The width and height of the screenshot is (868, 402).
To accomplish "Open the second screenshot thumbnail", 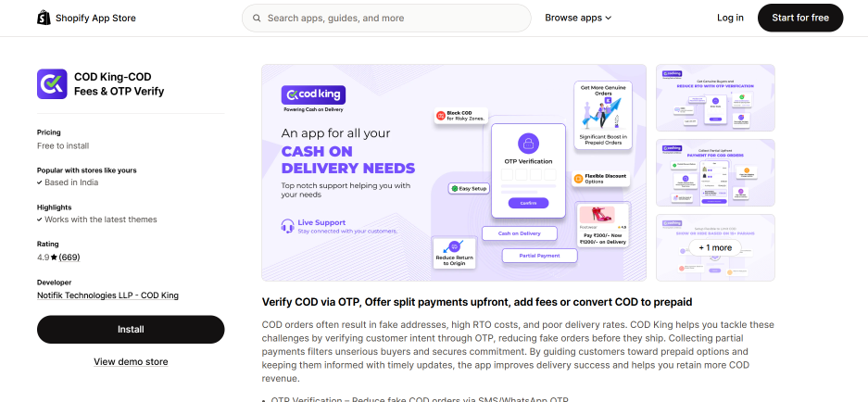I will coord(714,172).
